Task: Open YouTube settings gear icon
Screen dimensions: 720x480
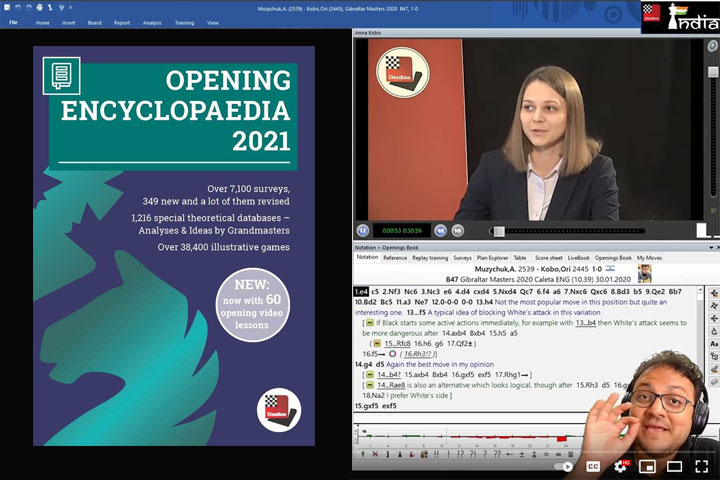Action: (621, 466)
